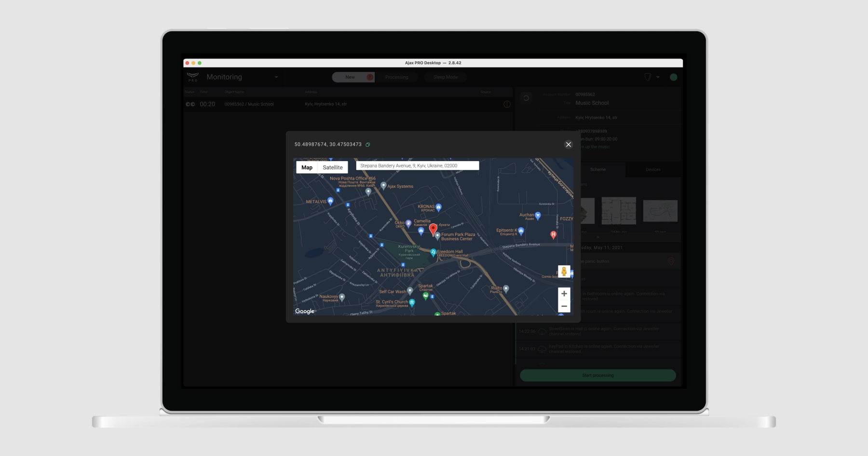
Task: Click the Ajax Systems map marker
Action: coord(383,186)
